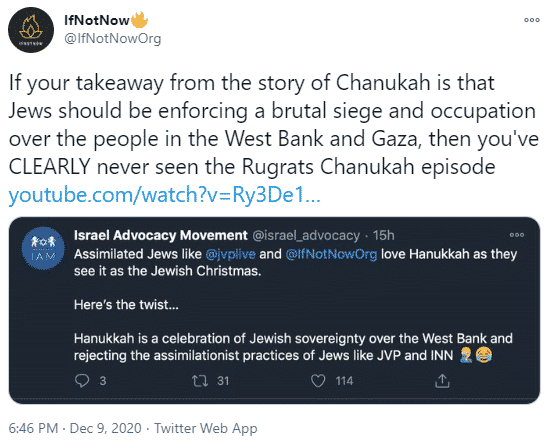550x448 pixels.
Task: Click the 15h timestamp on quoted tweet
Action: 383,235
